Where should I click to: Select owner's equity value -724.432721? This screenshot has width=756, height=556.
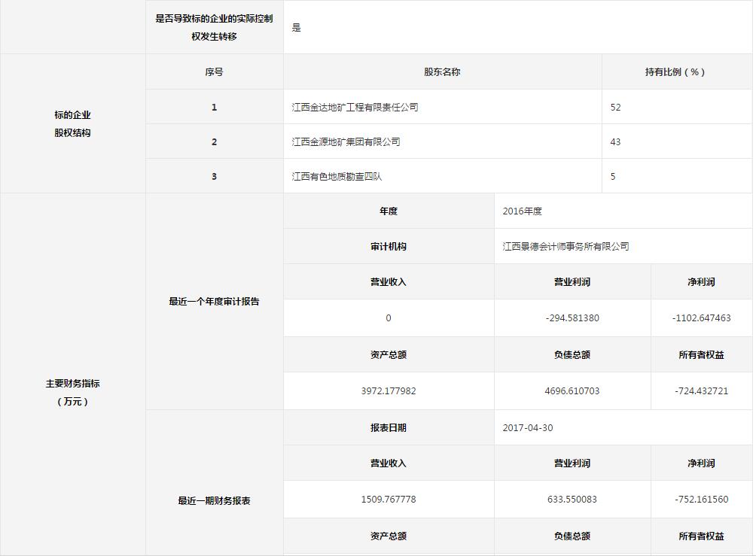(701, 391)
